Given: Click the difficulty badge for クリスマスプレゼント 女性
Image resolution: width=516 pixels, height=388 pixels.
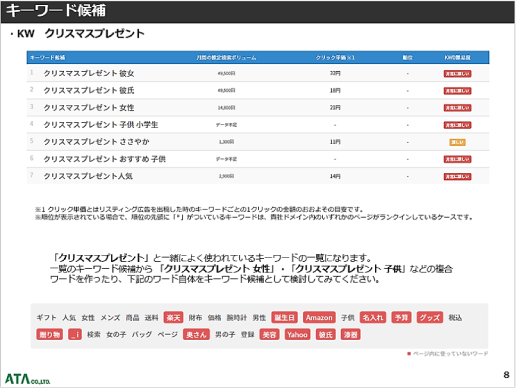Looking at the screenshot, I should 457,108.
